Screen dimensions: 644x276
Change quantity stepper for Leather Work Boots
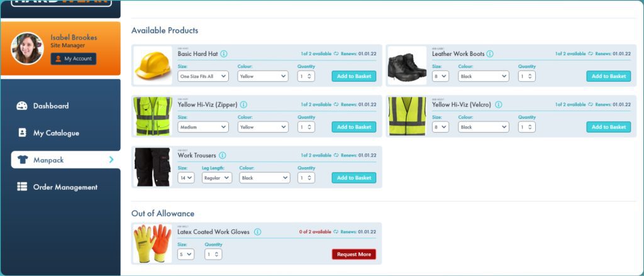pos(526,76)
